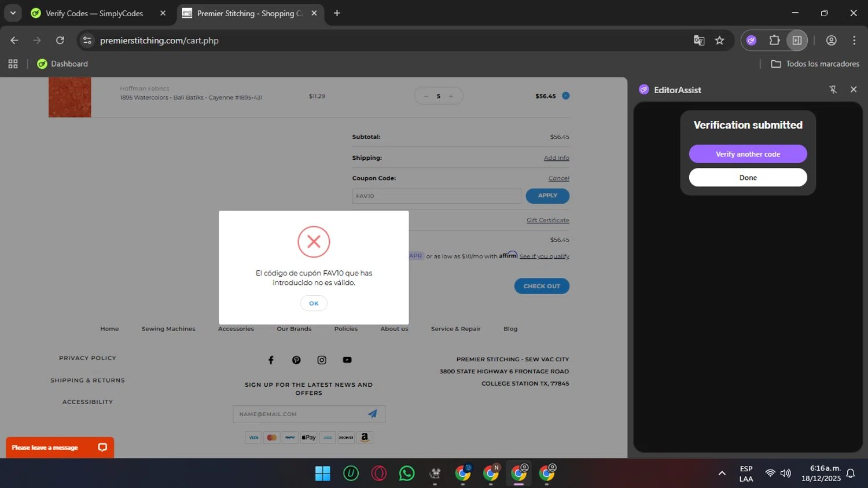
Task: Open the YouTube social icon
Action: (347, 360)
